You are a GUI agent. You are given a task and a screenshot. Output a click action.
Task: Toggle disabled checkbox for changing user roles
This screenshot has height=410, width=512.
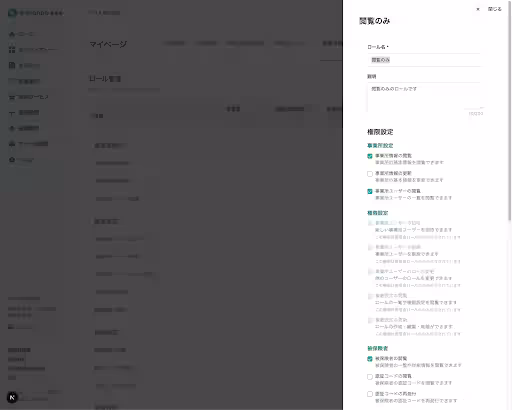click(x=370, y=272)
